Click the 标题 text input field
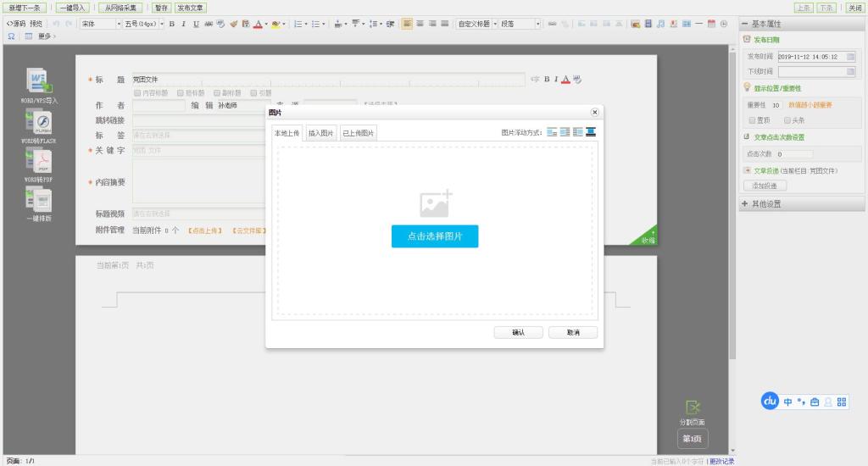Screen dimensions: 868x466 [326, 79]
